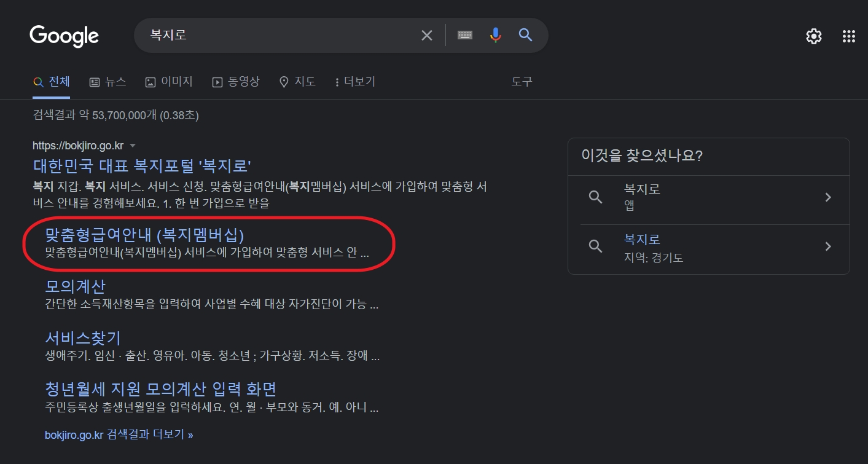Click result count text 검색결과 약 53,700,000개

click(x=115, y=115)
